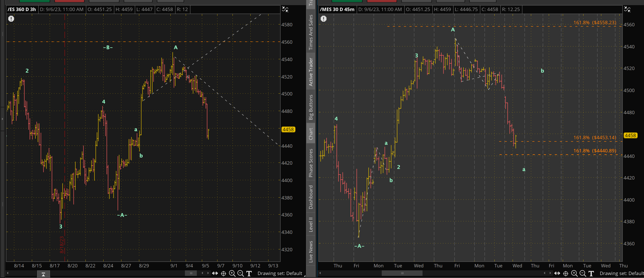644x278 pixels.
Task: Expand the left sidebar with the edge arrow
Action: click(x=3, y=119)
